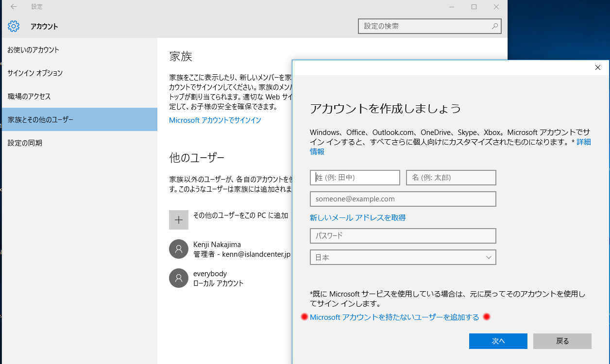Click the Kenji Nakajima name text
This screenshot has height=364, width=610.
point(217,244)
